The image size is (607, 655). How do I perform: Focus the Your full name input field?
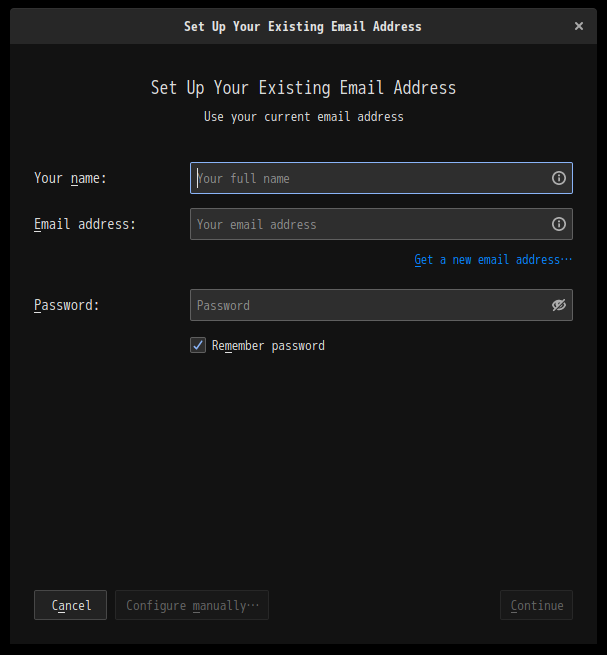click(x=381, y=178)
